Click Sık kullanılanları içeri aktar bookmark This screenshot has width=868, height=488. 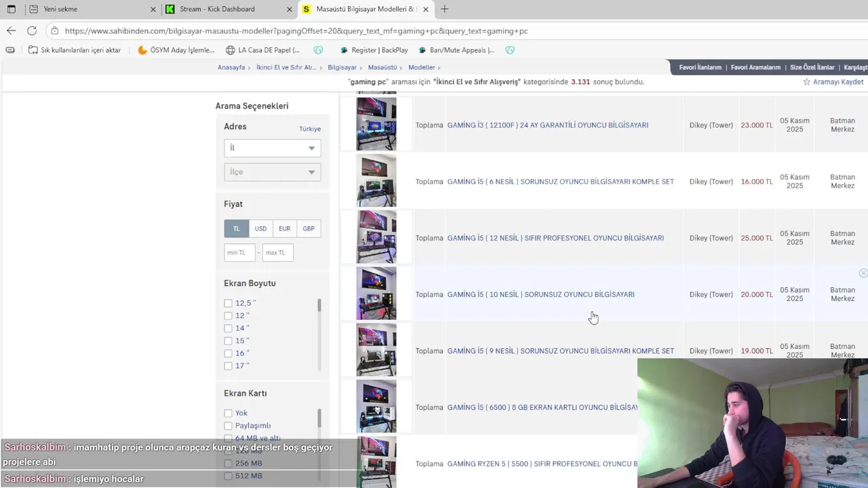point(75,50)
